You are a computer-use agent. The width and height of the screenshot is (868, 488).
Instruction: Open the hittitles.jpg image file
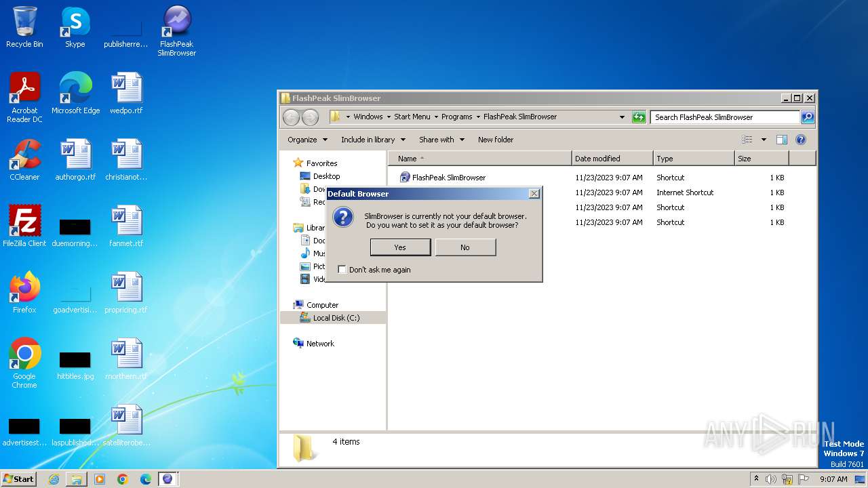point(75,366)
